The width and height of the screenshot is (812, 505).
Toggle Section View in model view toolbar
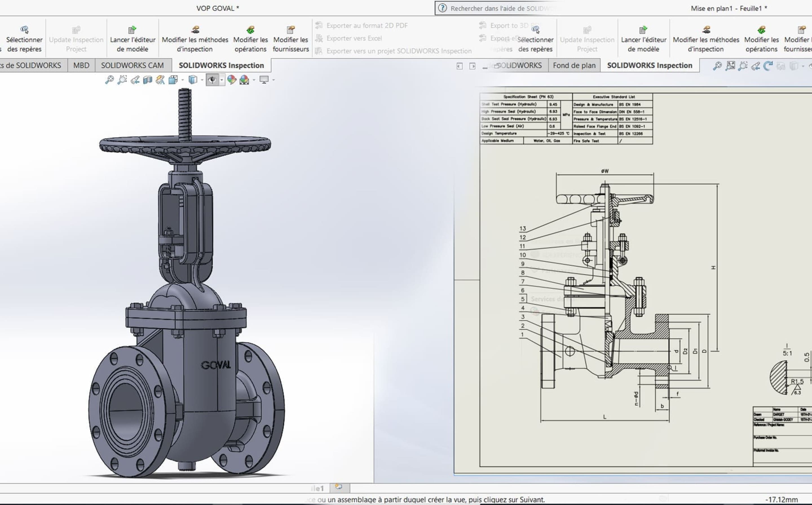point(147,80)
